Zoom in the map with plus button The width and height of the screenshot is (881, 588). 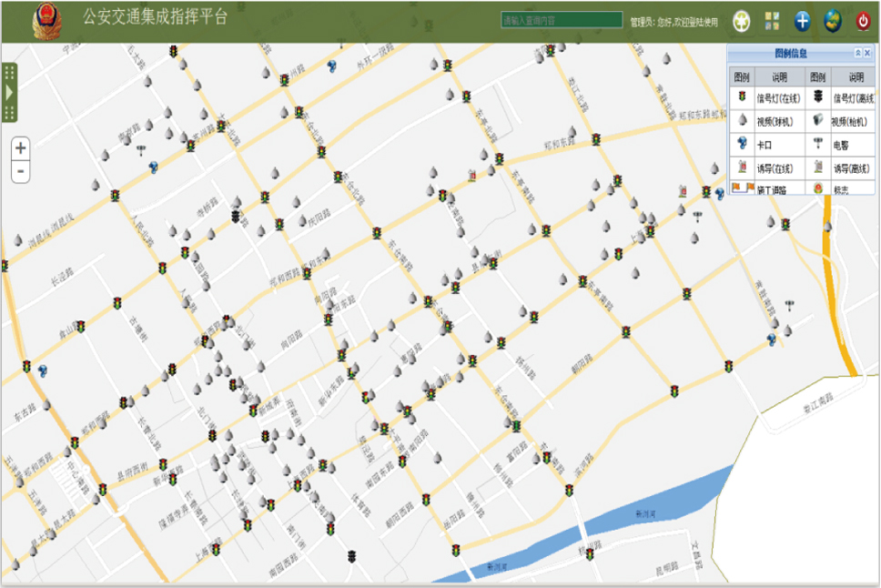point(21,147)
